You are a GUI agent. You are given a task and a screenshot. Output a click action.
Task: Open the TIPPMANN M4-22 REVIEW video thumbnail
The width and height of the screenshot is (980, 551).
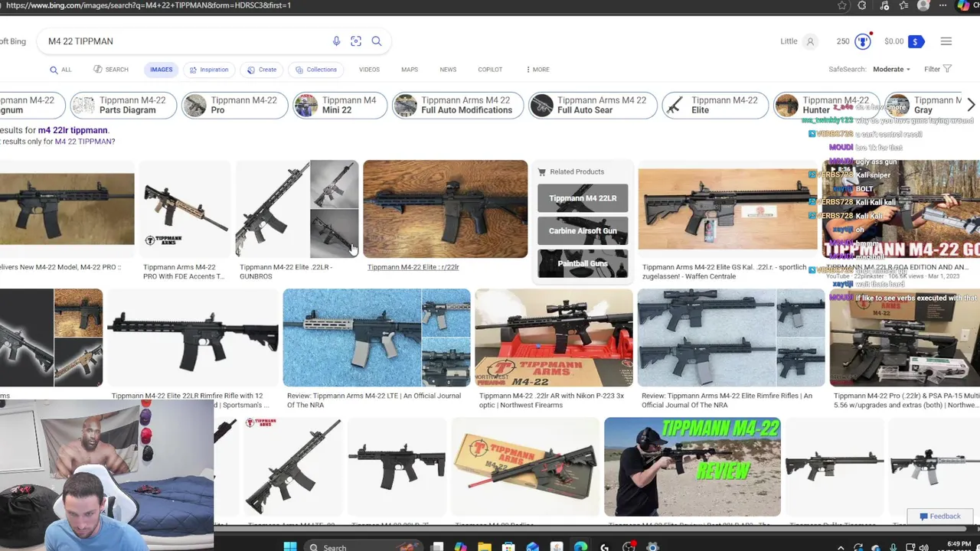point(692,467)
